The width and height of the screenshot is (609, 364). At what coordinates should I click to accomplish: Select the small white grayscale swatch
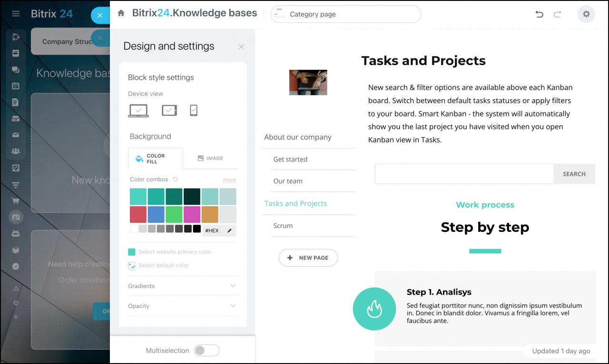(134, 229)
